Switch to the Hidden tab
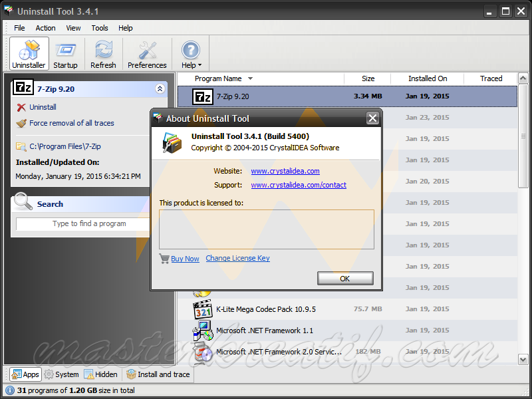 [101, 374]
